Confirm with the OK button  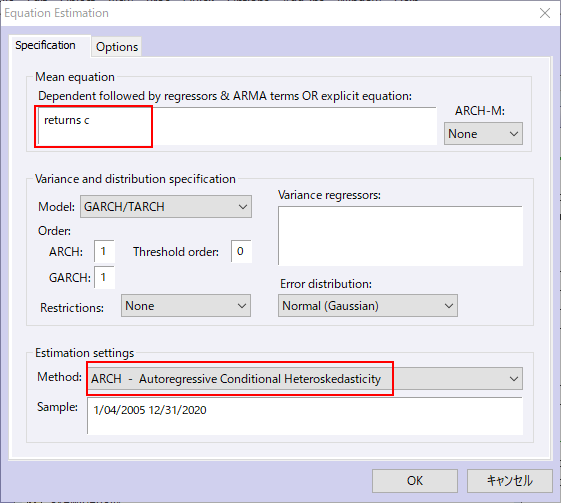pos(415,481)
